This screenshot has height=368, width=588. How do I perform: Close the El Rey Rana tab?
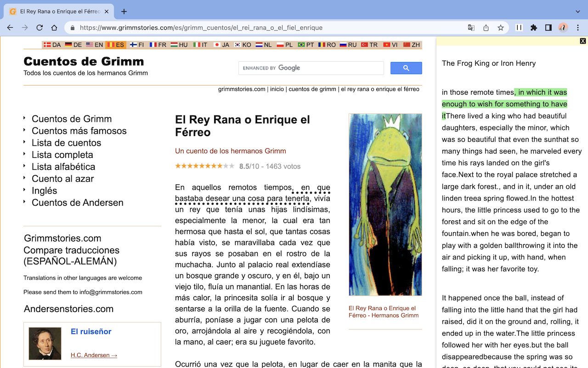click(107, 11)
